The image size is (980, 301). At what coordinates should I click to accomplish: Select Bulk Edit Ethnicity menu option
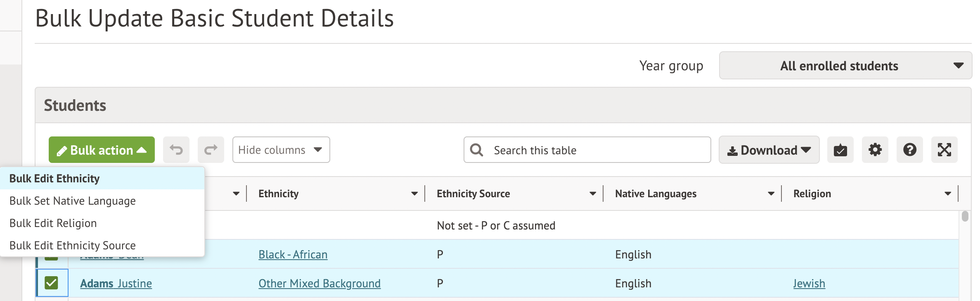[54, 179]
